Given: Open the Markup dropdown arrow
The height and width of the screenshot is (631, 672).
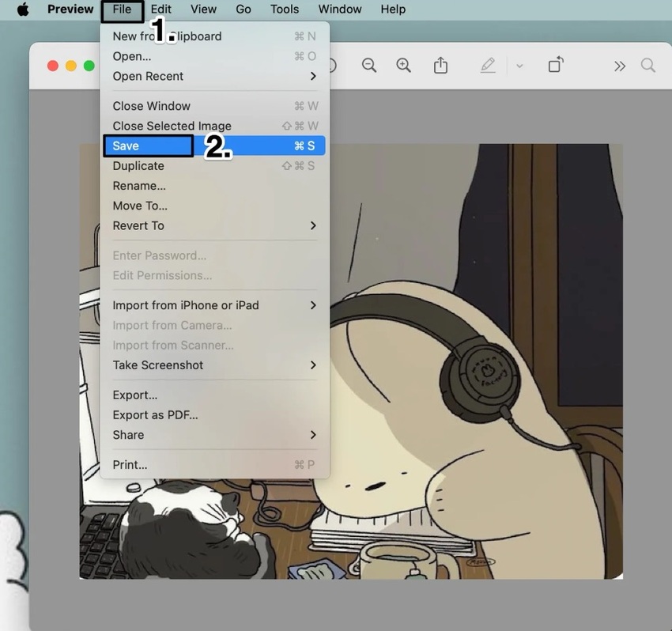Looking at the screenshot, I should [x=519, y=66].
